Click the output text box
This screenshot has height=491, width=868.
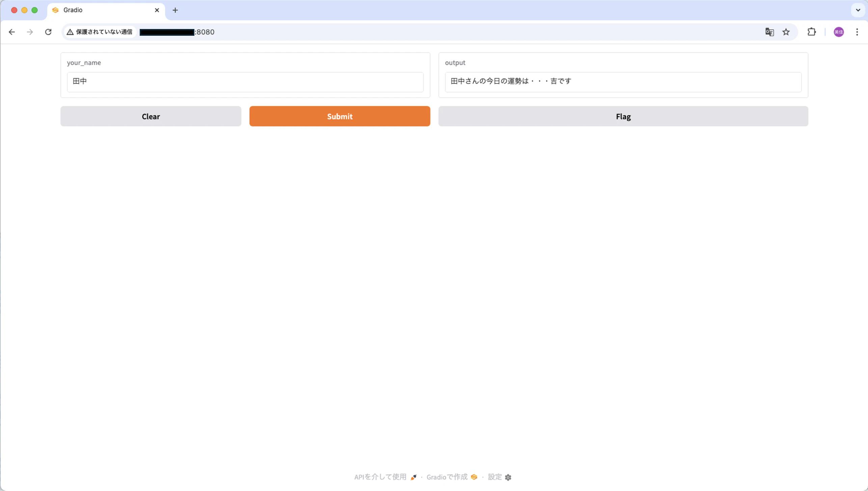point(623,82)
